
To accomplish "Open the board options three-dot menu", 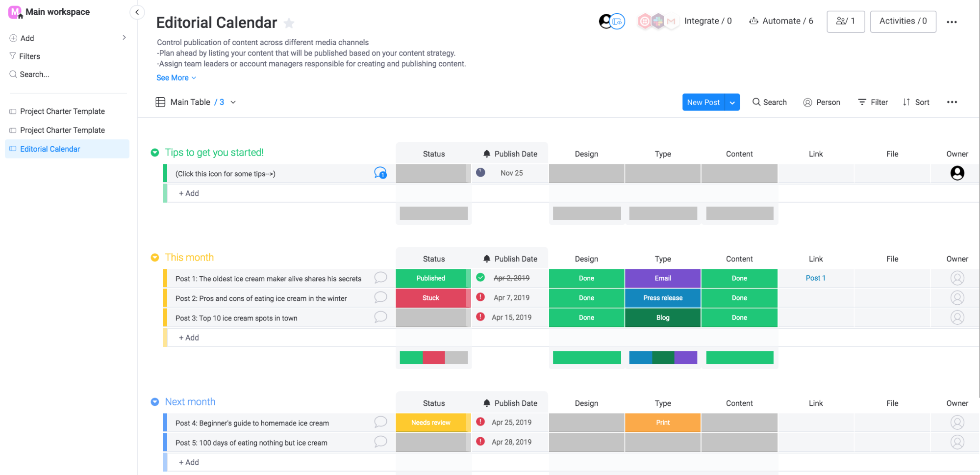I will 952,21.
